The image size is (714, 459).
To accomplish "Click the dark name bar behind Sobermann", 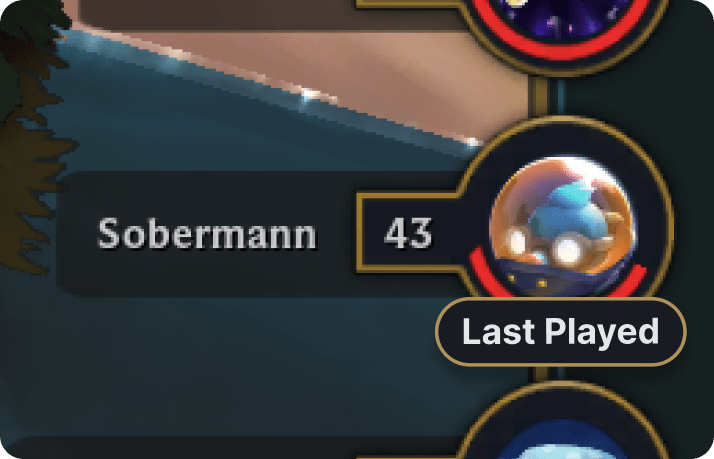I will click(x=207, y=234).
